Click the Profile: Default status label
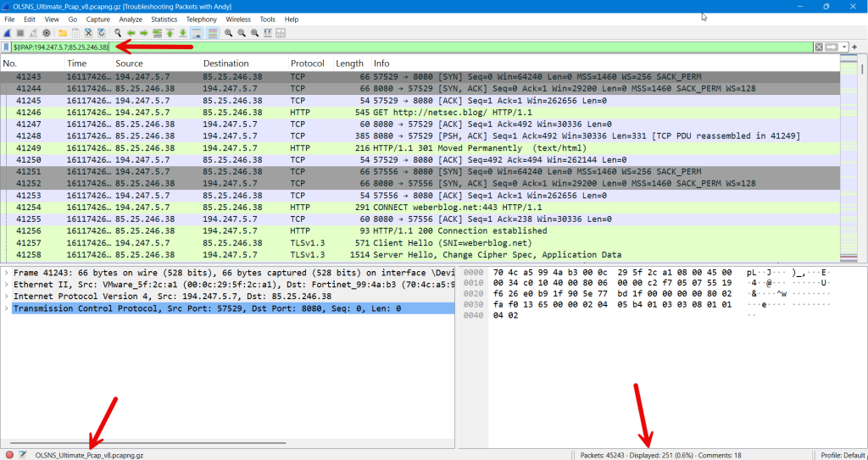868x460 pixels. pyautogui.click(x=842, y=455)
